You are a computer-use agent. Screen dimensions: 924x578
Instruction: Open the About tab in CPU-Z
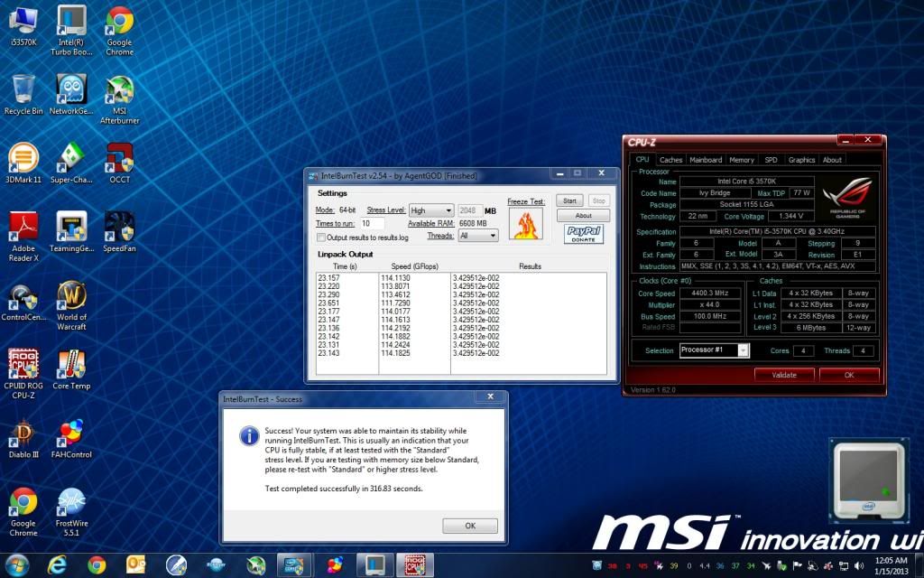point(832,160)
